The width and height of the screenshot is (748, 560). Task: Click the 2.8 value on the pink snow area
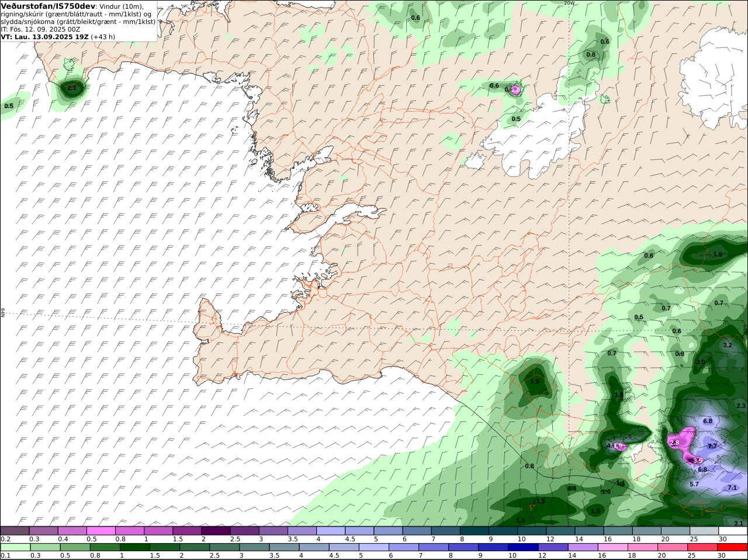pos(674,443)
